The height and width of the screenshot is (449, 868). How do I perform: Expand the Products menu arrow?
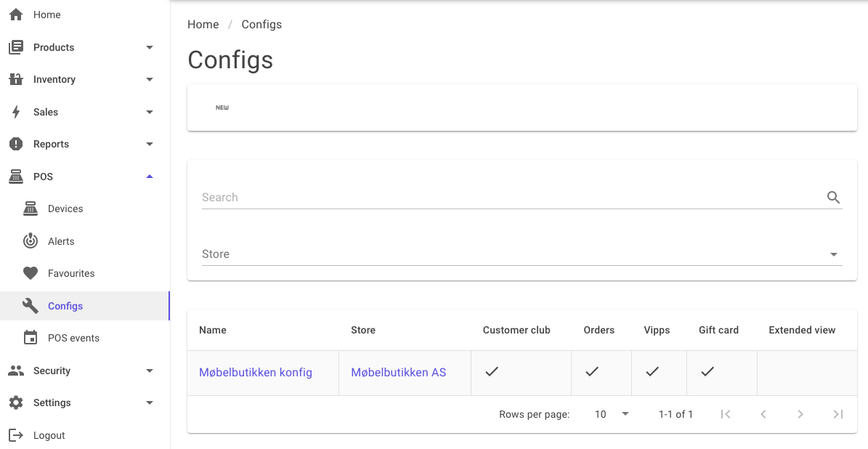pos(150,47)
